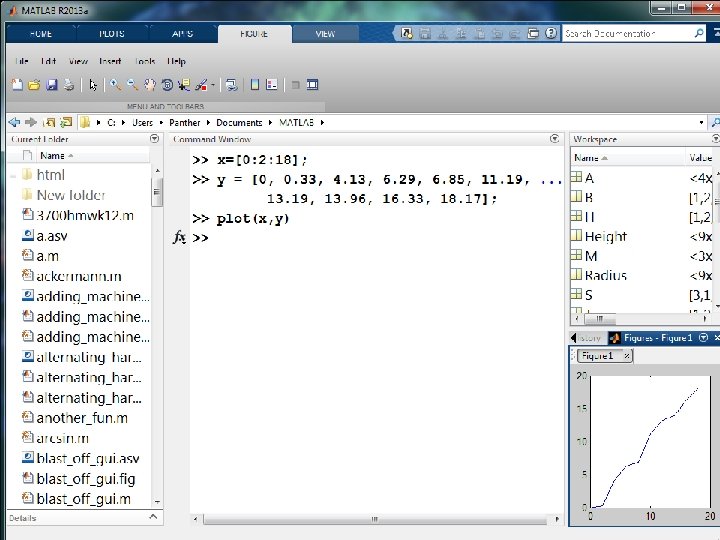Screen dimensions: 720x540
Task: Click the New Figure toolbar icon
Action: click(17, 85)
